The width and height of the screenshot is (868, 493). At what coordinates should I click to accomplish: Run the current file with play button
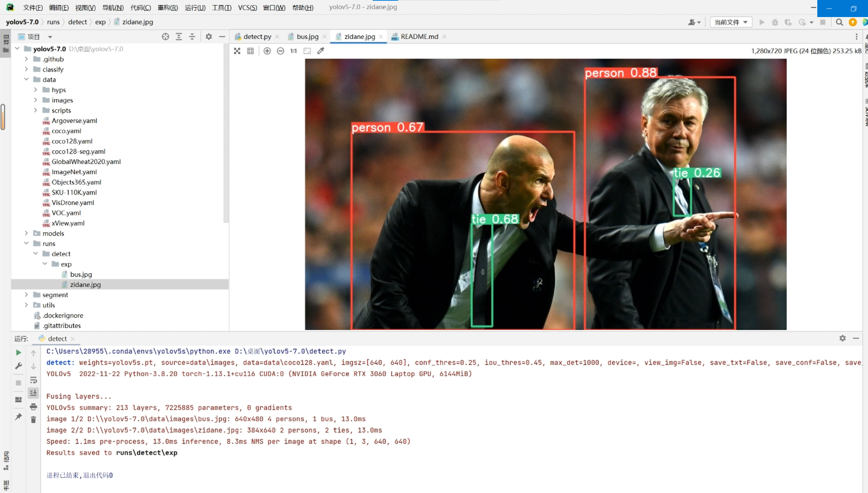click(762, 22)
